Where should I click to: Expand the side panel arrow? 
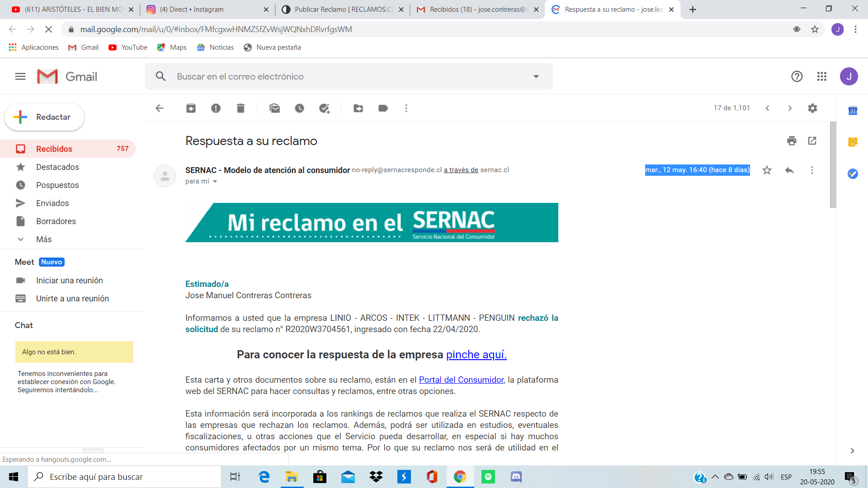coord(852,450)
